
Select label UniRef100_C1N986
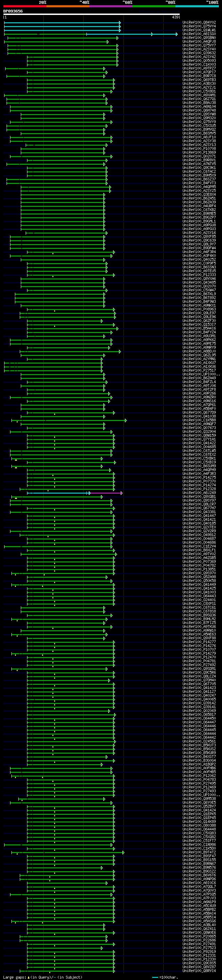(x=199, y=844)
